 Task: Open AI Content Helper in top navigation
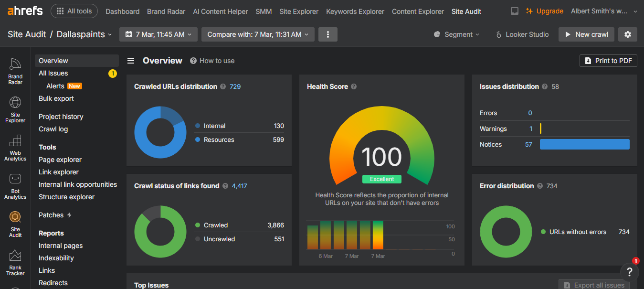point(221,11)
